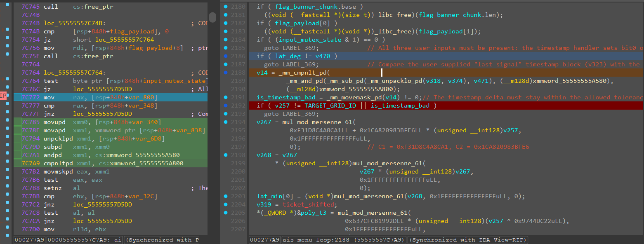
Task: Click var_6D8 operand in unpcklpd line
Action: (x=149, y=139)
